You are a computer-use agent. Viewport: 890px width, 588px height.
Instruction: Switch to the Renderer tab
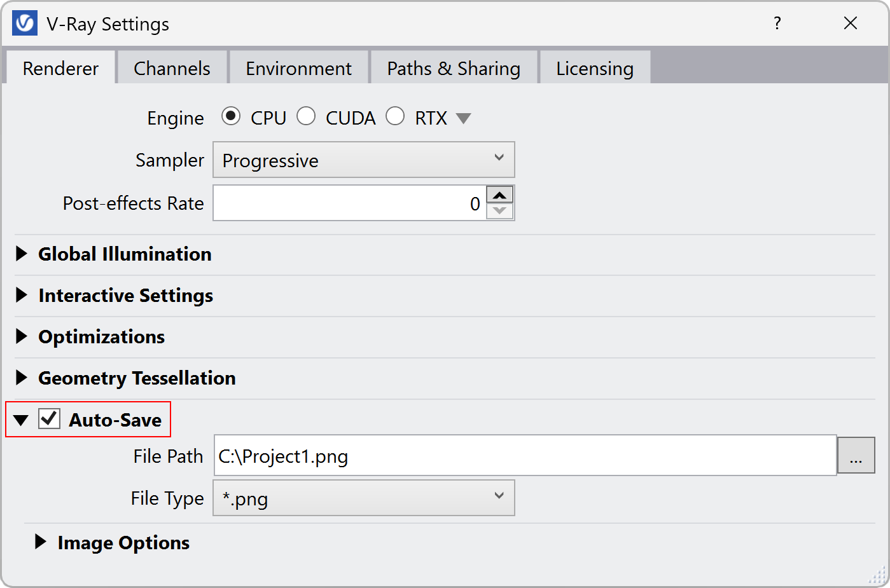click(60, 68)
